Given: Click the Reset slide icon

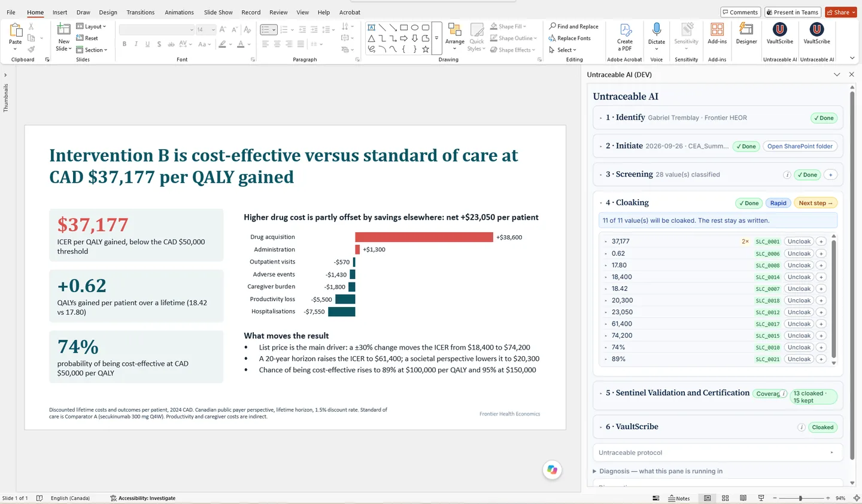Looking at the screenshot, I should [87, 38].
